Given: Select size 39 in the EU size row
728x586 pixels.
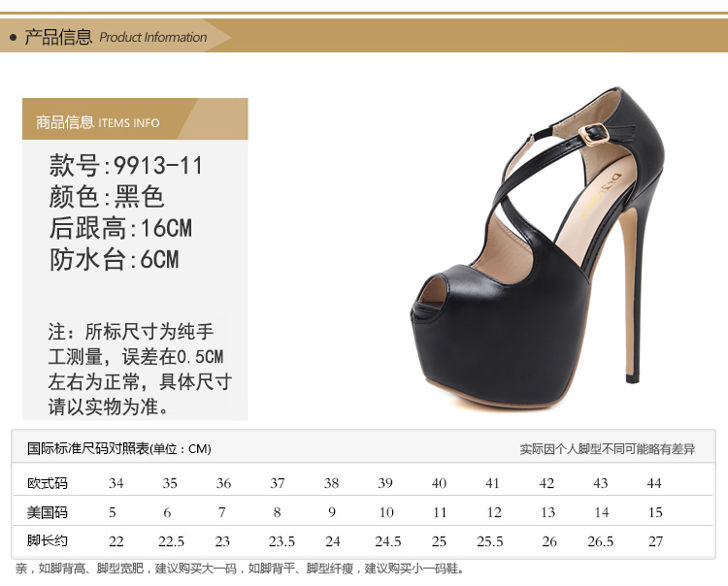Looking at the screenshot, I should coord(385,483).
